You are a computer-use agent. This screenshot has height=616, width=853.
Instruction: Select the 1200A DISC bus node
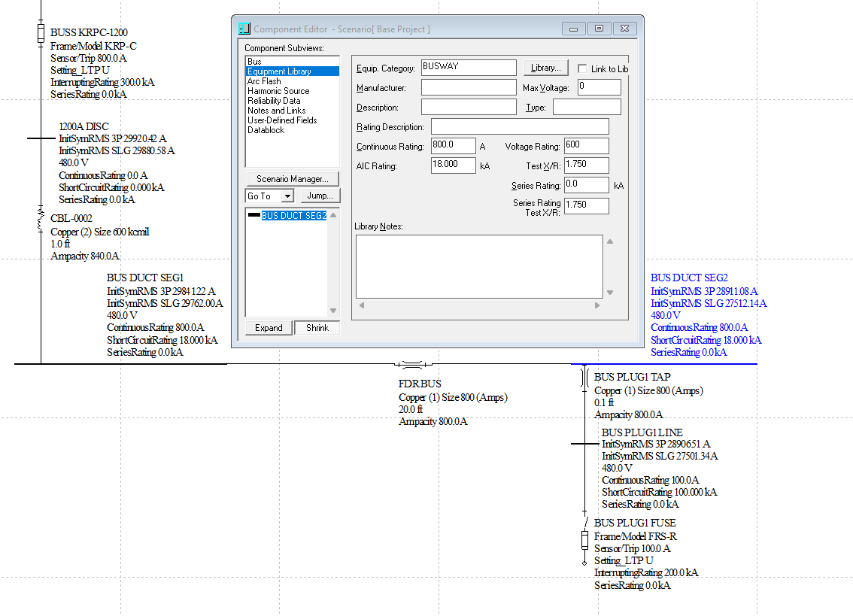41,138
